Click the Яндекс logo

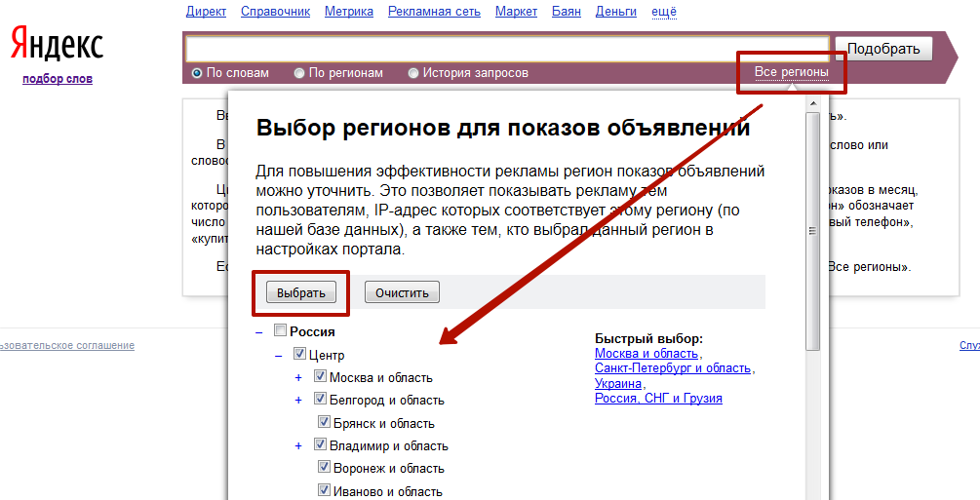[x=57, y=45]
